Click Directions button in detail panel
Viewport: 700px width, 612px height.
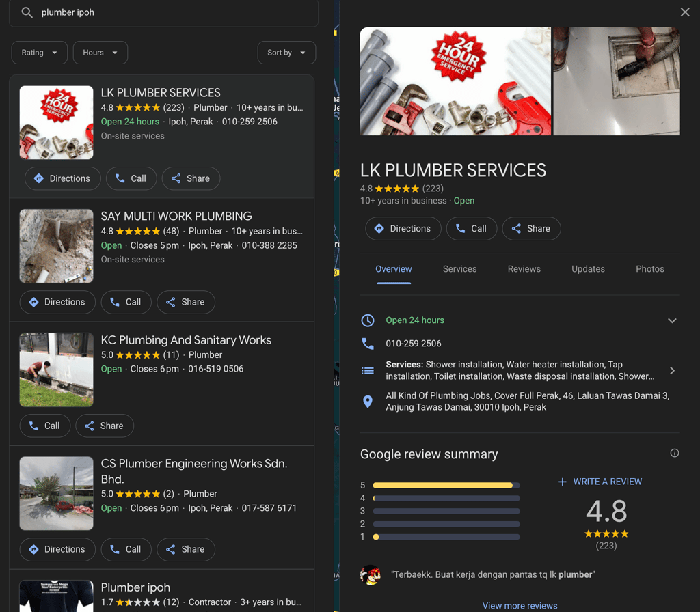[403, 228]
